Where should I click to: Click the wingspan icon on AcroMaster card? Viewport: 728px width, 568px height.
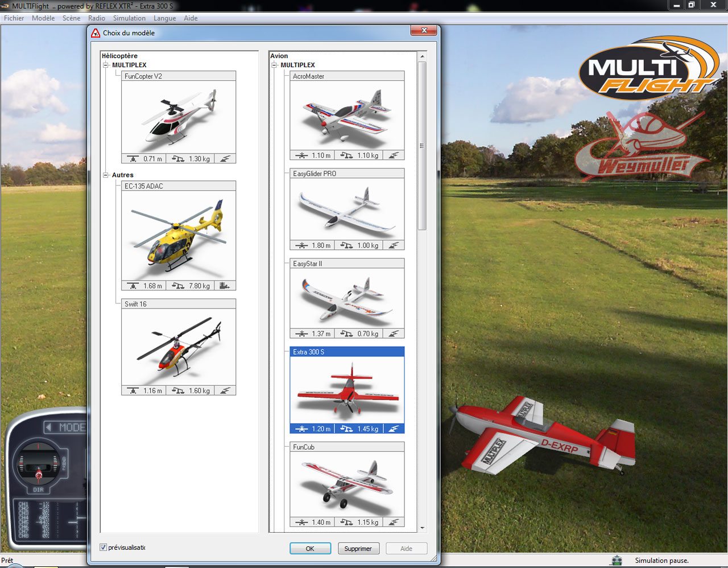(x=301, y=155)
